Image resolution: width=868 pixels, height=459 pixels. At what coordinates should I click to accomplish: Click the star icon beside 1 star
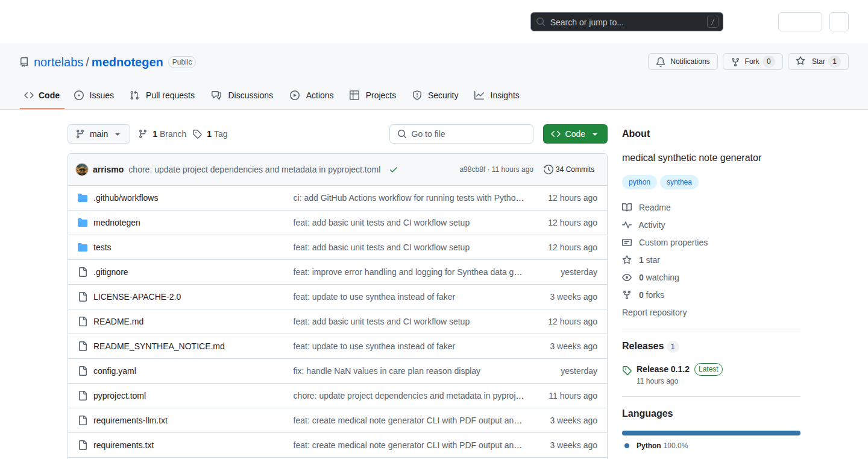tap(627, 260)
